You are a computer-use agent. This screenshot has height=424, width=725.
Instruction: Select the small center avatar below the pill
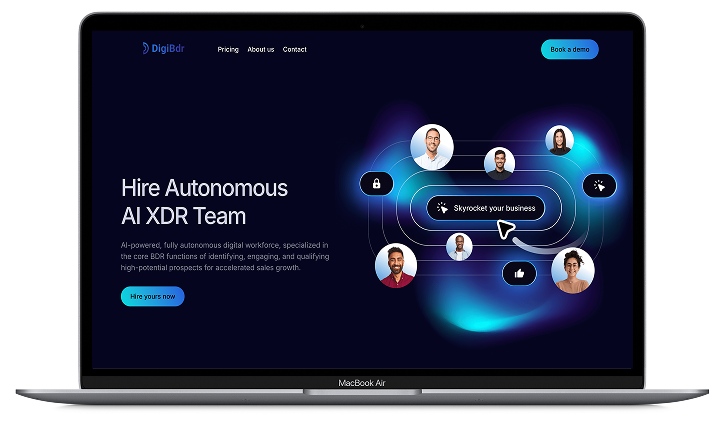click(459, 246)
